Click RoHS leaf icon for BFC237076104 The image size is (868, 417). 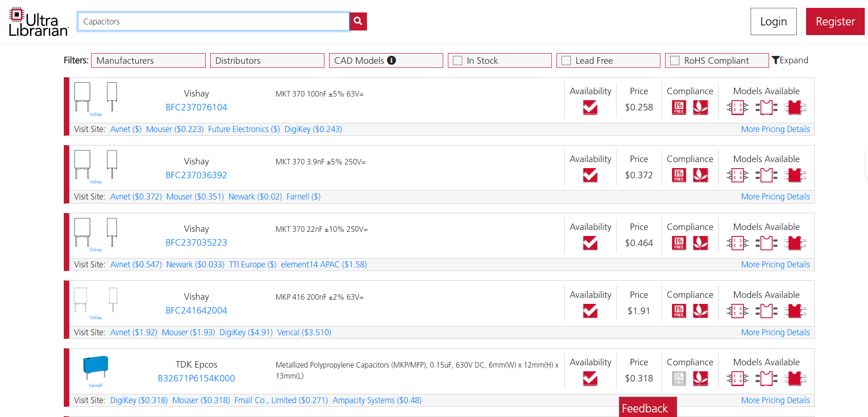701,108
